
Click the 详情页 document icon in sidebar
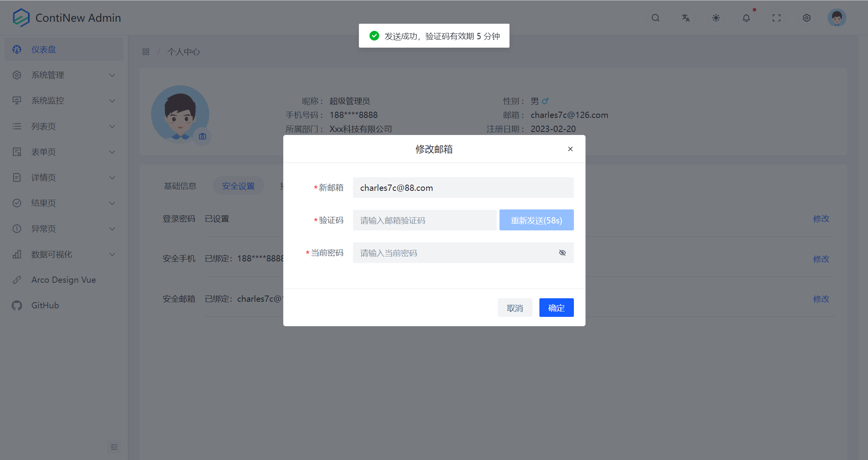[17, 178]
